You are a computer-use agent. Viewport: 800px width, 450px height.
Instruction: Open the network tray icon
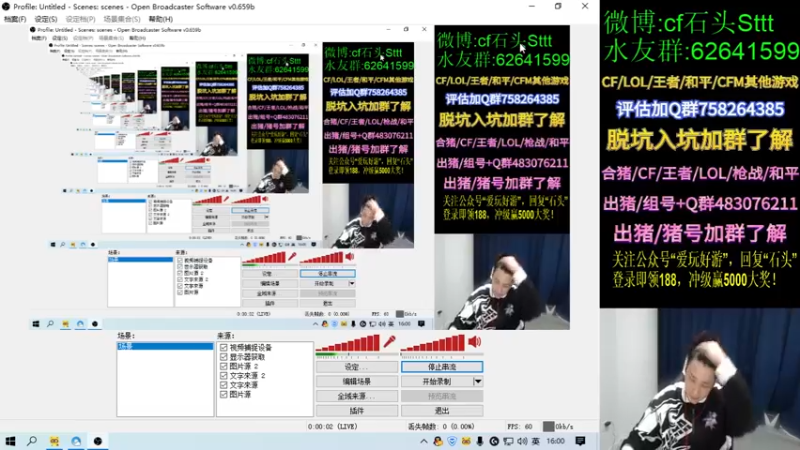pyautogui.click(x=508, y=441)
